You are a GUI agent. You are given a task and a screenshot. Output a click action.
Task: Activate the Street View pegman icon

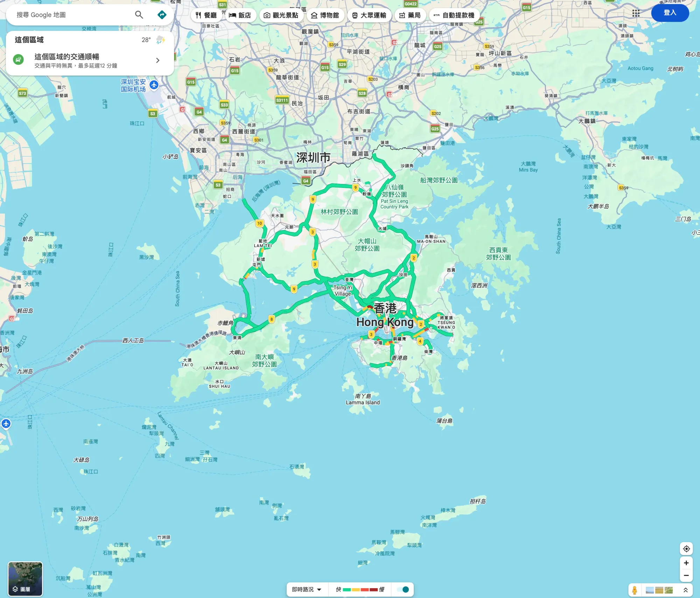coord(635,590)
